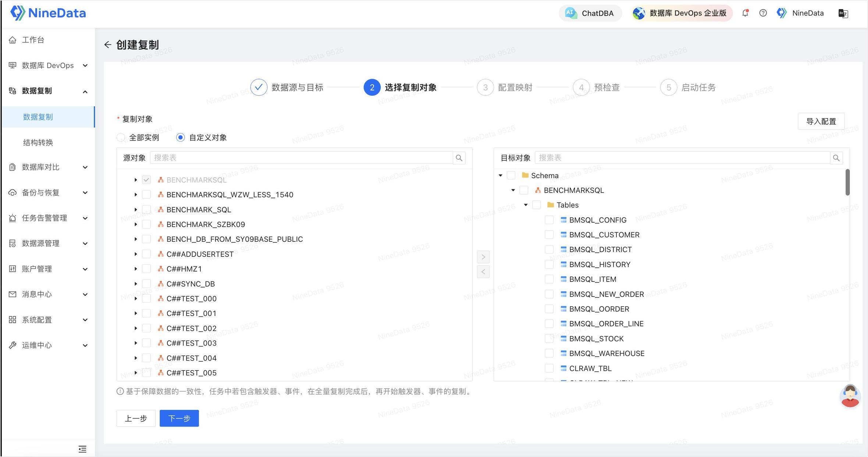Expand the 数据库对比 menu

coord(48,167)
